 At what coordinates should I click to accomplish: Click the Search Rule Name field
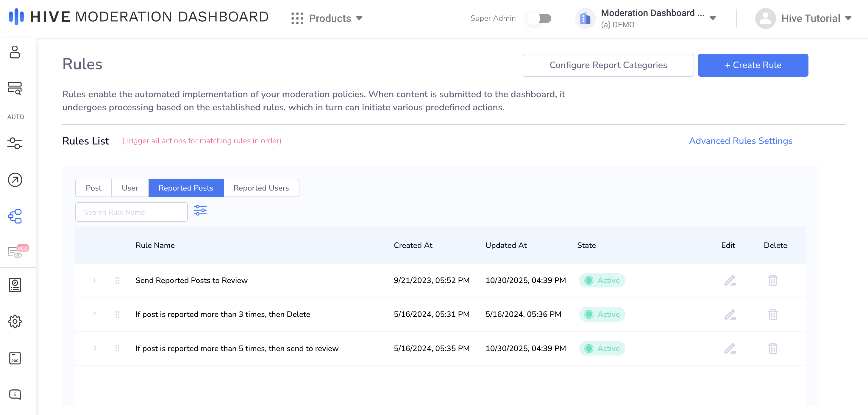point(131,212)
